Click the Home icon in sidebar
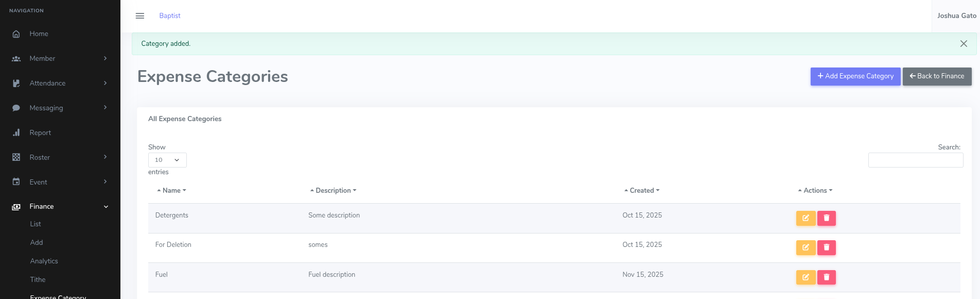This screenshot has width=980, height=299. [16, 34]
